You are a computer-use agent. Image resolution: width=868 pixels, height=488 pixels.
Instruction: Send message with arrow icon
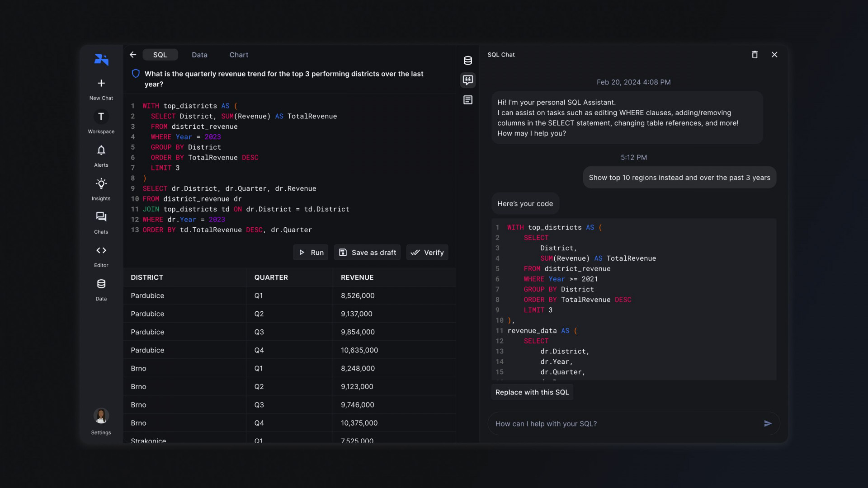[x=768, y=423]
